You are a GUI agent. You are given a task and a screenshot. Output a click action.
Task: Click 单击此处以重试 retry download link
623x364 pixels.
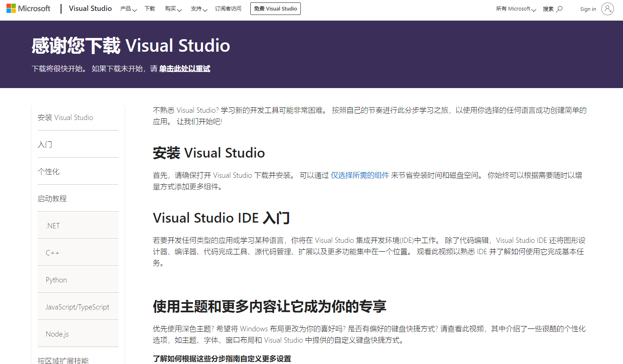click(x=184, y=69)
